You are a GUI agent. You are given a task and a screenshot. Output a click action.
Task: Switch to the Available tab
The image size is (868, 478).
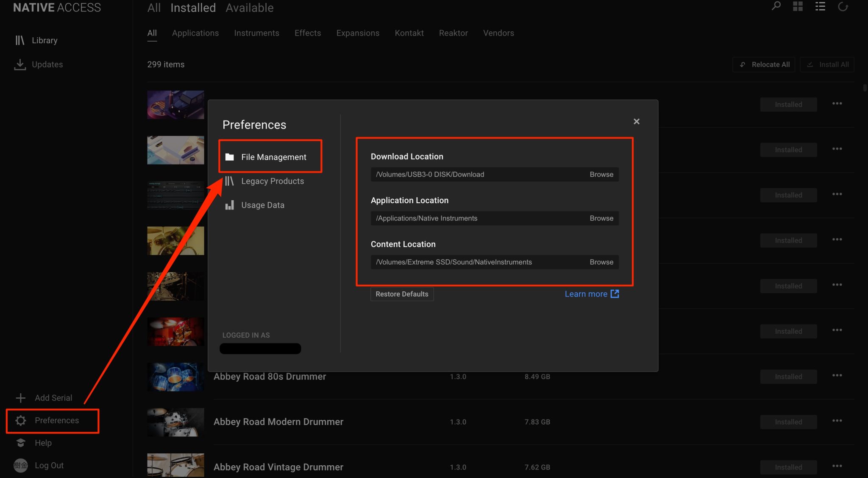(x=249, y=8)
